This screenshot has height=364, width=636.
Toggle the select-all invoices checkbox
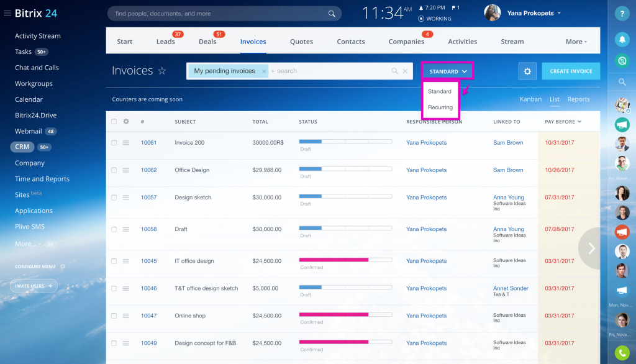(114, 122)
